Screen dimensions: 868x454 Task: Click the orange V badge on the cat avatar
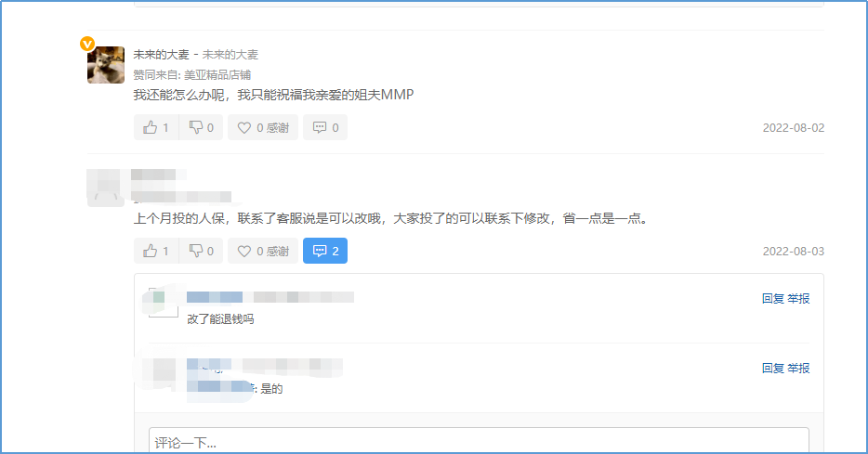click(87, 43)
